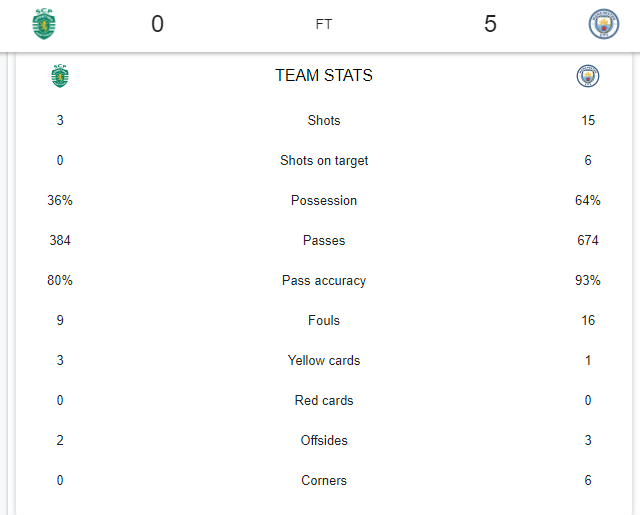Click the Manchester City crest in the score header
640x515 pixels.
[x=604, y=24]
